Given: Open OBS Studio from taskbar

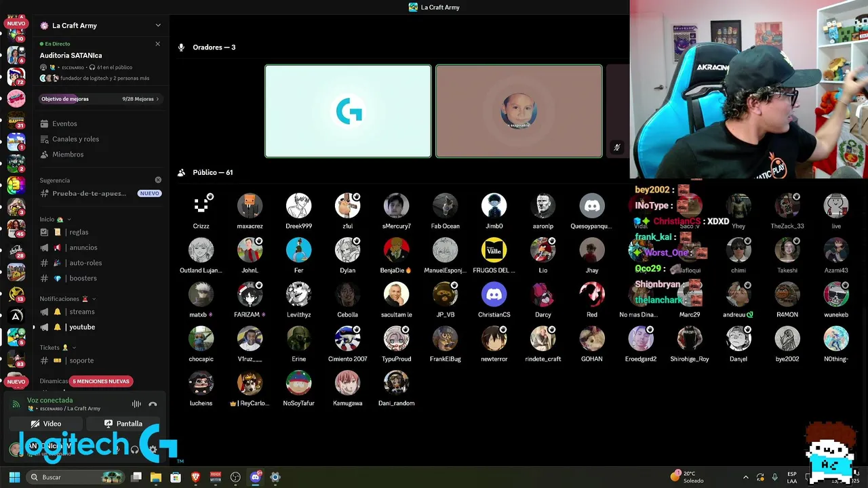Looking at the screenshot, I should (235, 477).
